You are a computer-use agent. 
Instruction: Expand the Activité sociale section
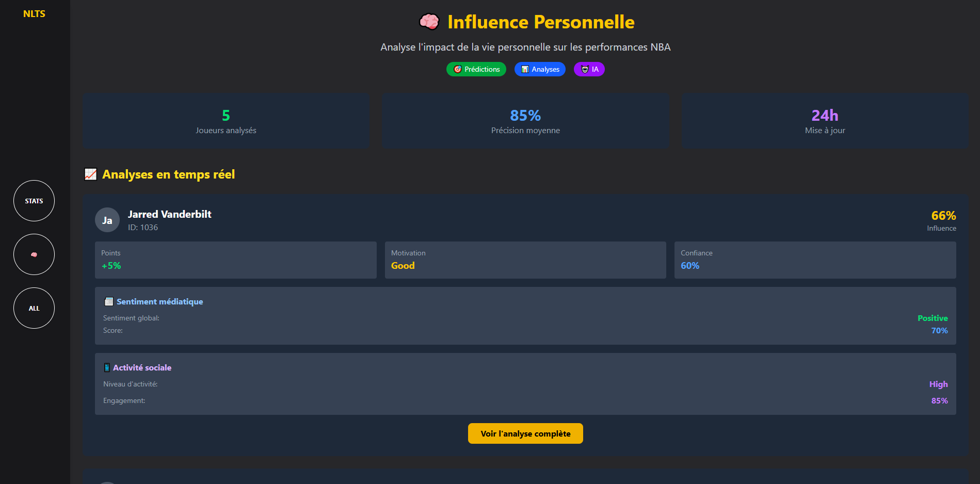(x=141, y=367)
